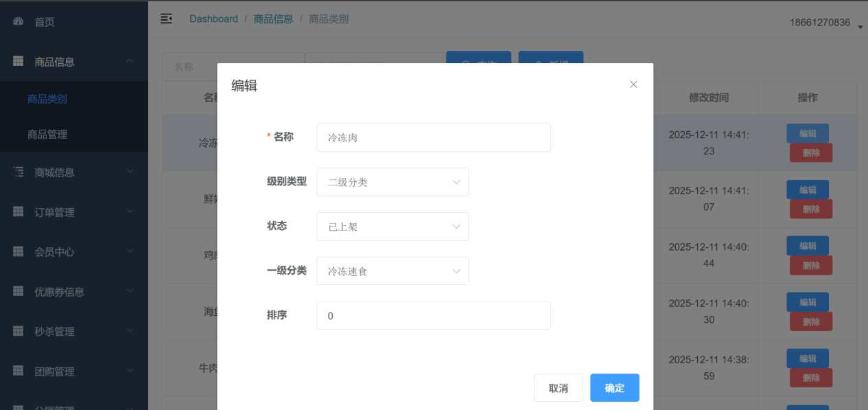
Task: Click the 名称 input field in dialog
Action: click(x=433, y=137)
